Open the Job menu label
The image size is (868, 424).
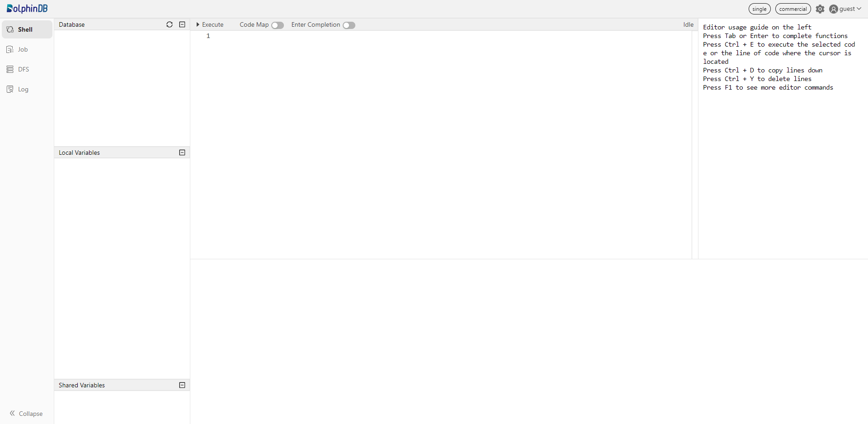(23, 49)
